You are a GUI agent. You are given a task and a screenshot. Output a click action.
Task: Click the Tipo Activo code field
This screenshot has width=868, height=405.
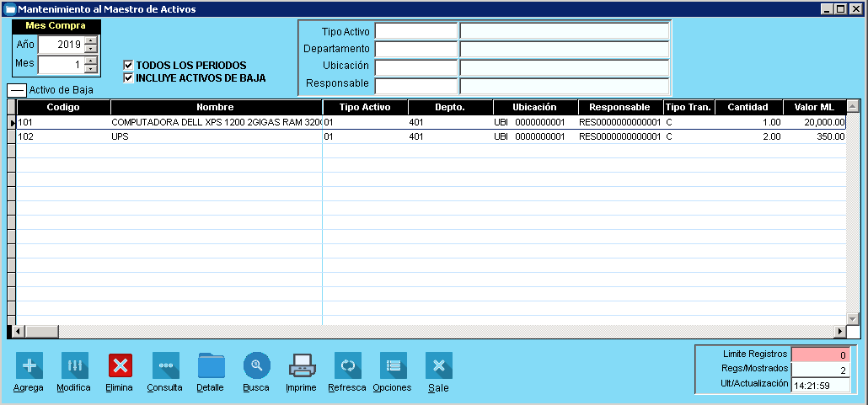[415, 31]
